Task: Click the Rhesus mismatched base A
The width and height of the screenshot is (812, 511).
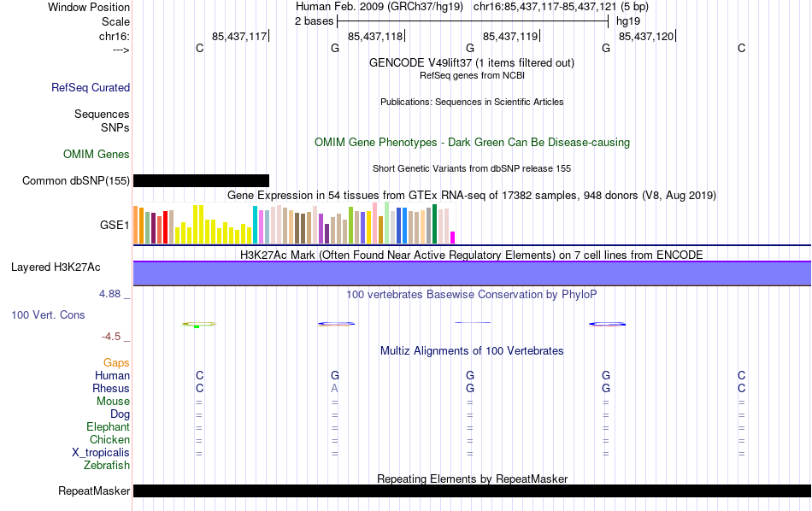Action: point(334,388)
